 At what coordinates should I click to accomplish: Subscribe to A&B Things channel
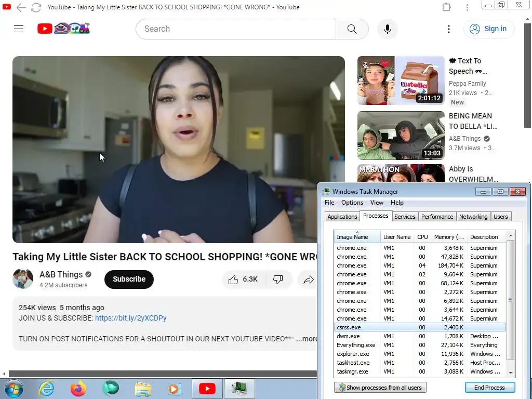point(129,279)
